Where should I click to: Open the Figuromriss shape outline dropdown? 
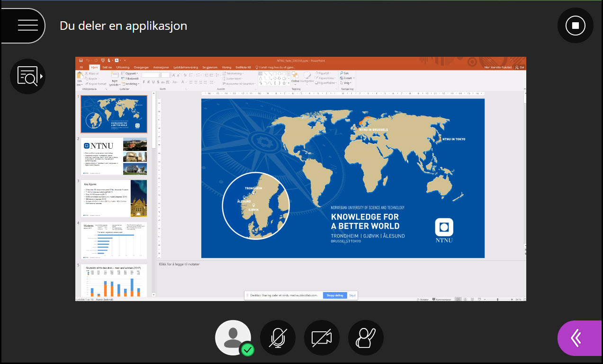click(x=325, y=78)
